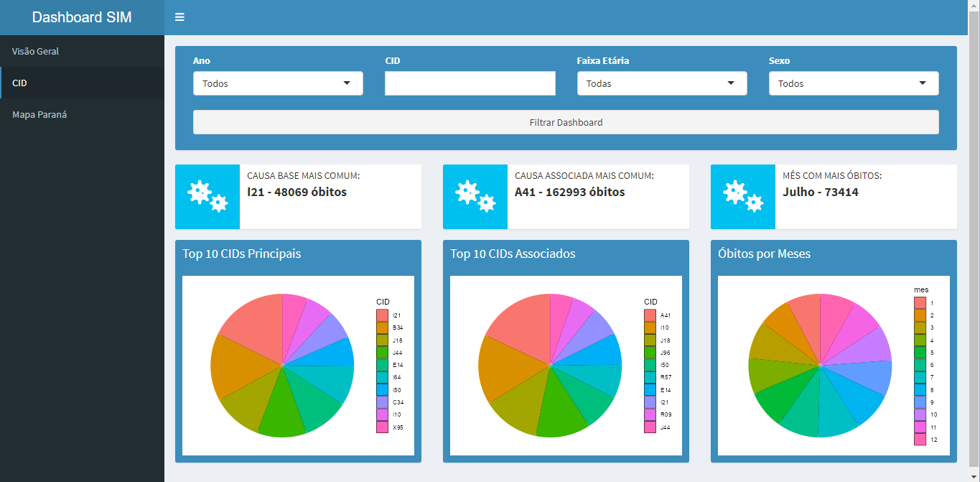The image size is (980, 482).
Task: Click the A41 legend swatch in Associados chart
Action: pyautogui.click(x=650, y=315)
